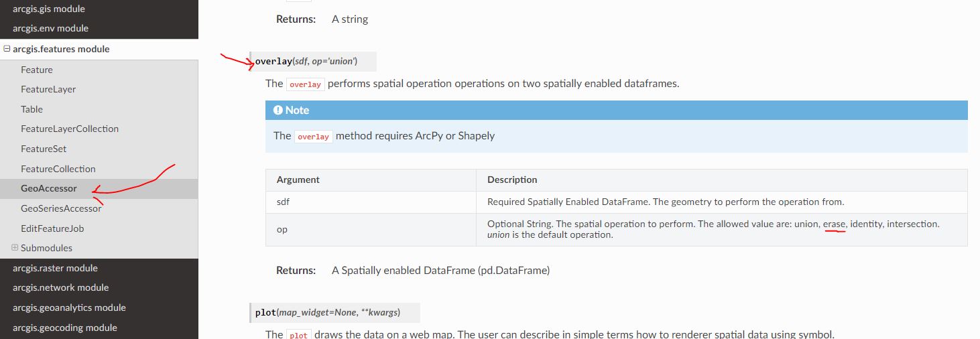Viewport: 980px width, 339px height.
Task: Open the arcgis.env module page
Action: point(50,28)
